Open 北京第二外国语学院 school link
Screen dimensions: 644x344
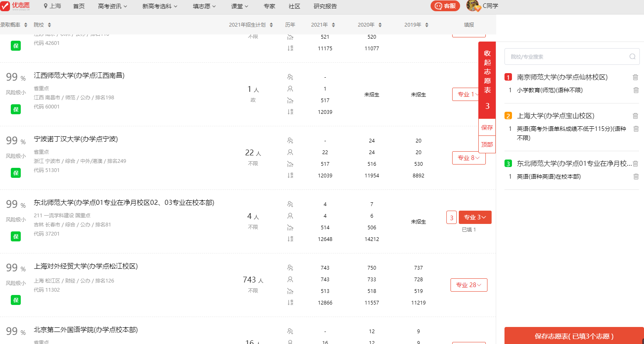(x=86, y=329)
